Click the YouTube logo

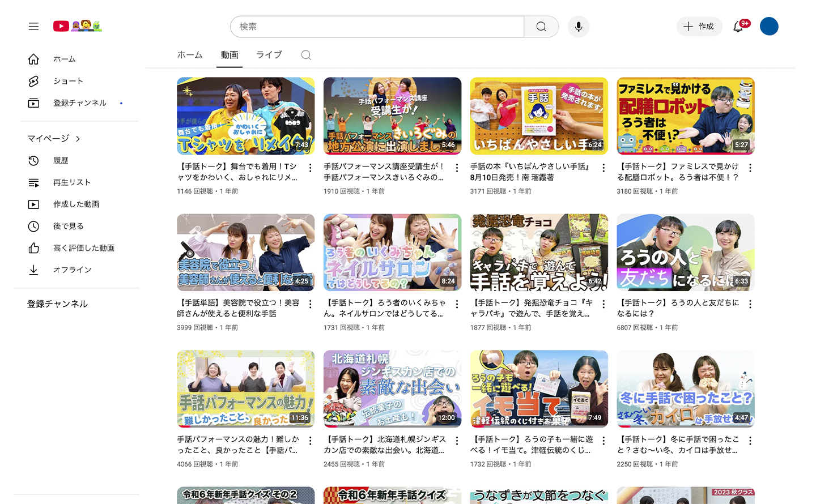coord(62,26)
